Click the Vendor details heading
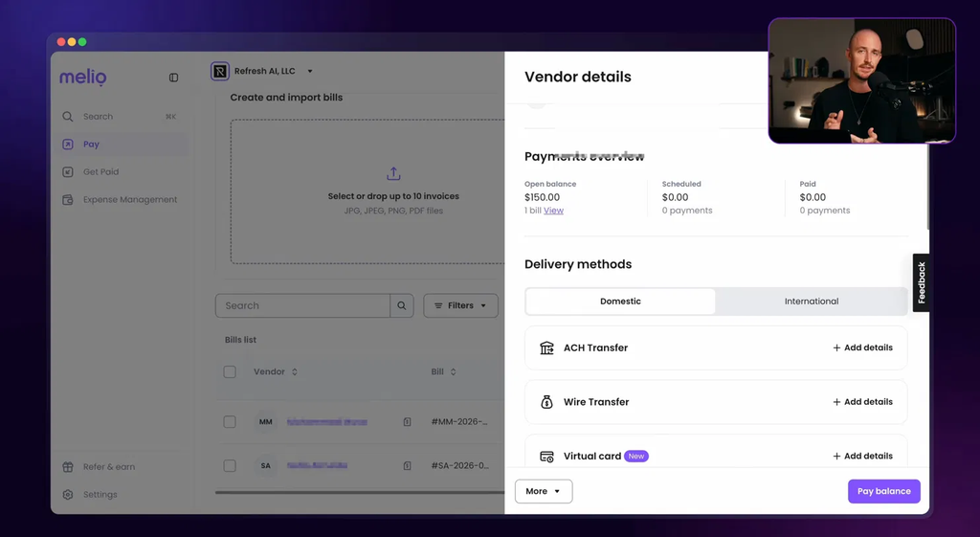980x537 pixels. coord(577,77)
